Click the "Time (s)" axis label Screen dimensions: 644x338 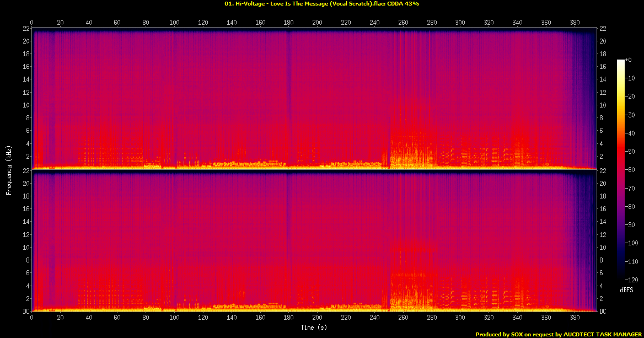(314, 328)
